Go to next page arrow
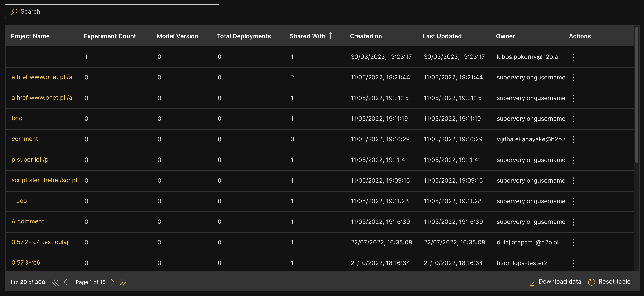This screenshot has height=296, width=644. click(112, 282)
